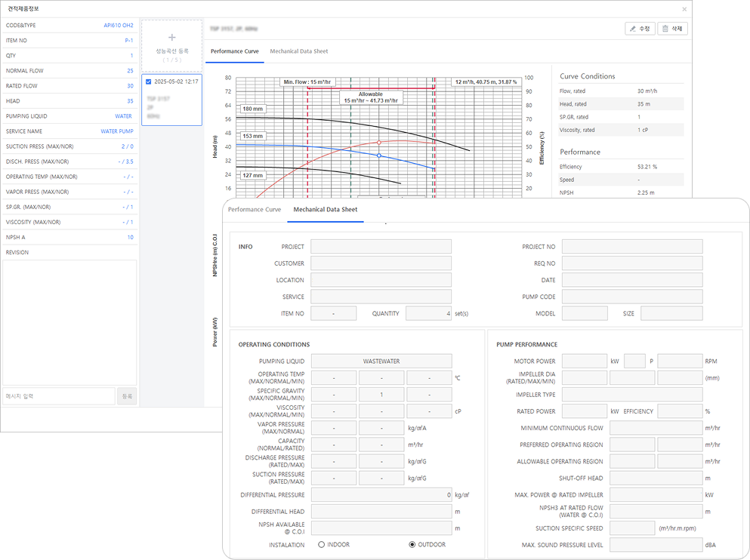This screenshot has height=560, width=750.
Task: Switch to the Mechanical Data Sheet tab beside the chart
Action: (x=298, y=51)
